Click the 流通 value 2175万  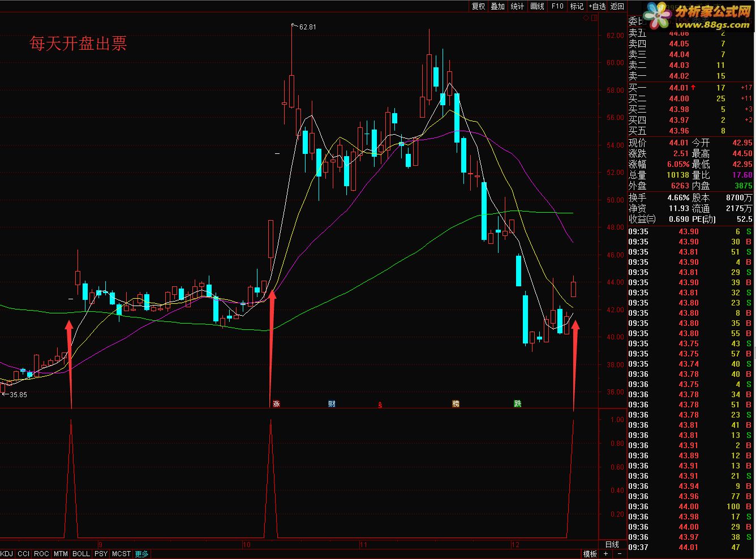[x=740, y=209]
